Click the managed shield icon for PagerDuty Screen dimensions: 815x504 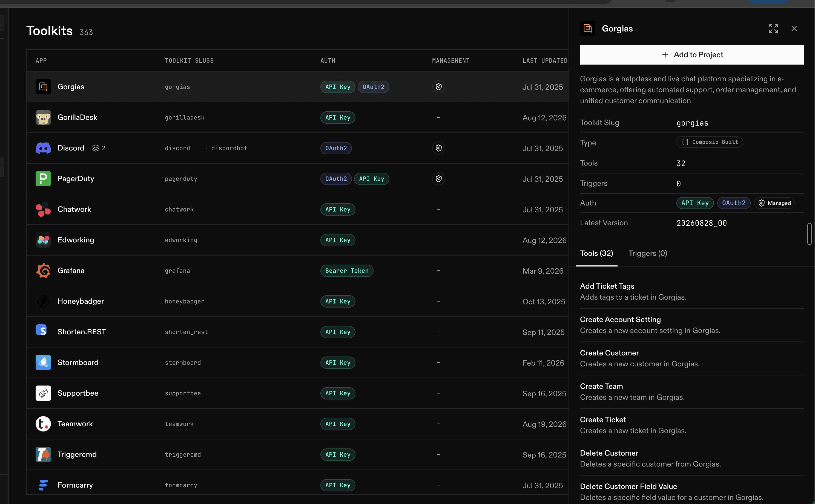tap(438, 179)
